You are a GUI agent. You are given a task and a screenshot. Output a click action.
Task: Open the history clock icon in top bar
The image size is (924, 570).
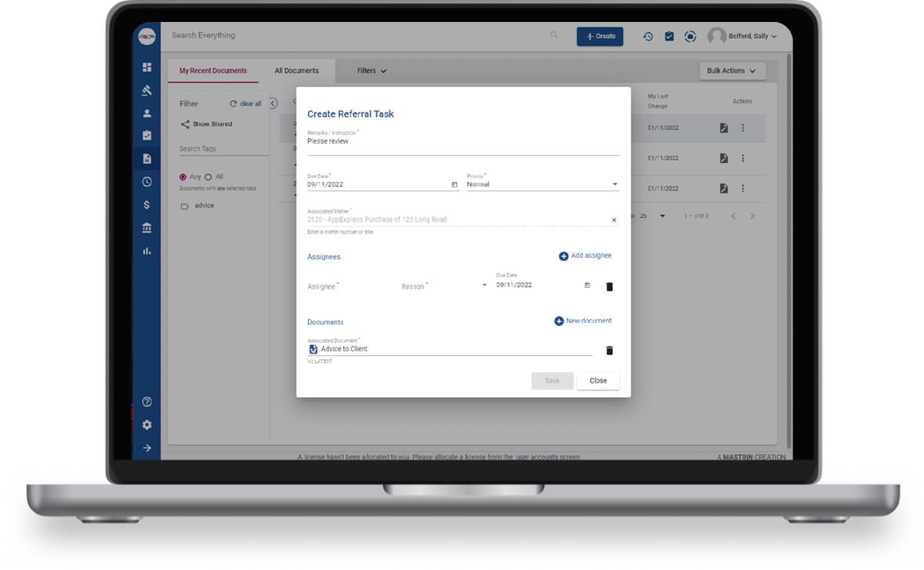point(647,36)
